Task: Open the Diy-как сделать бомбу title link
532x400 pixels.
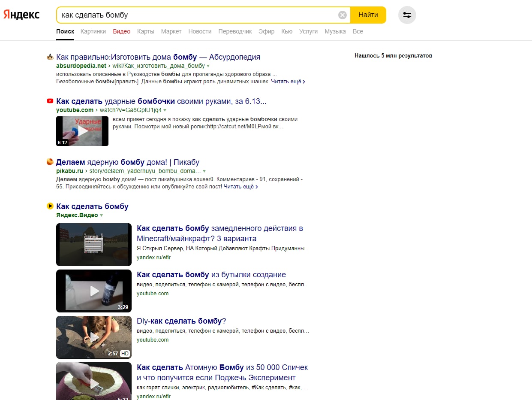Action: click(181, 321)
